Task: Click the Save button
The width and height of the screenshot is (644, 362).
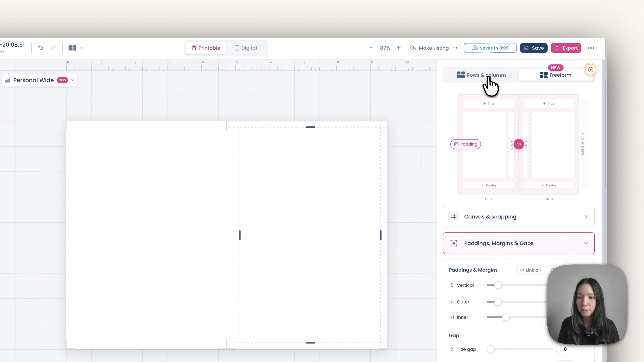Action: 534,48
